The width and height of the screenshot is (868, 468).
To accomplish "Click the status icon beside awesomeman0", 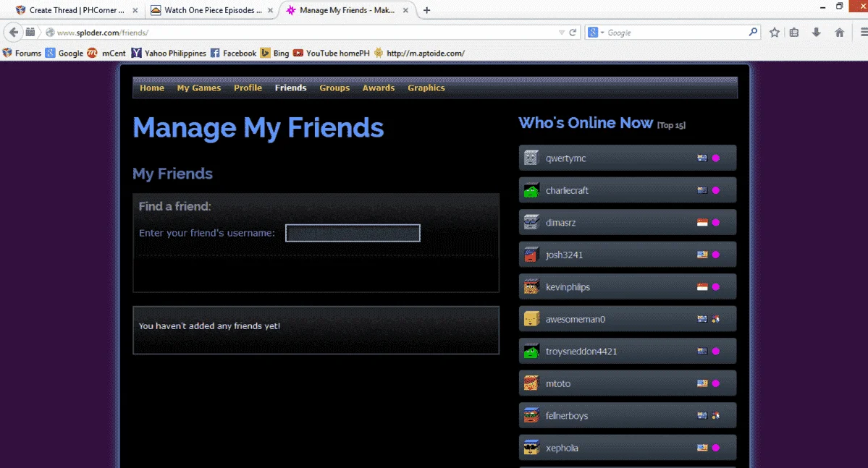I will point(716,319).
